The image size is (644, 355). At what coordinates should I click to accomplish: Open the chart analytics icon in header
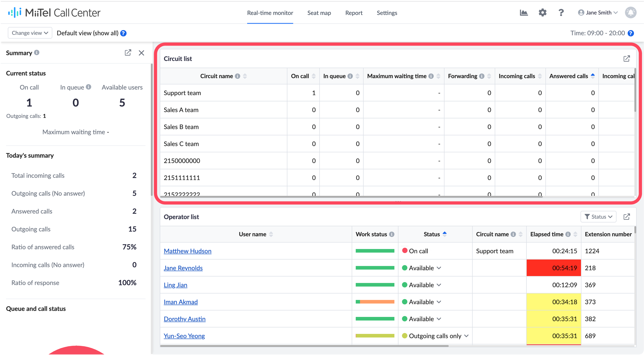tap(523, 13)
